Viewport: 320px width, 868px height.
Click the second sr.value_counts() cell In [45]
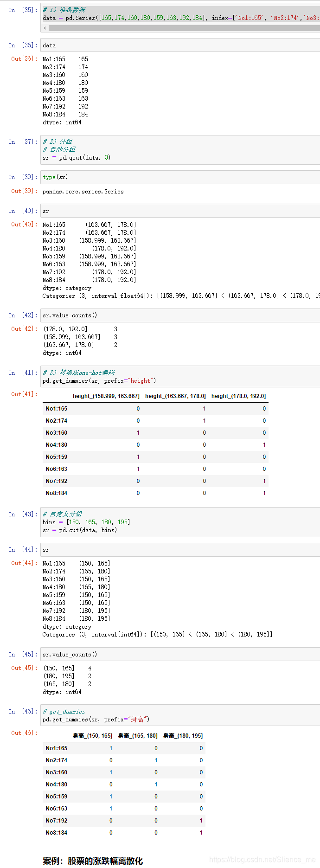(180, 655)
